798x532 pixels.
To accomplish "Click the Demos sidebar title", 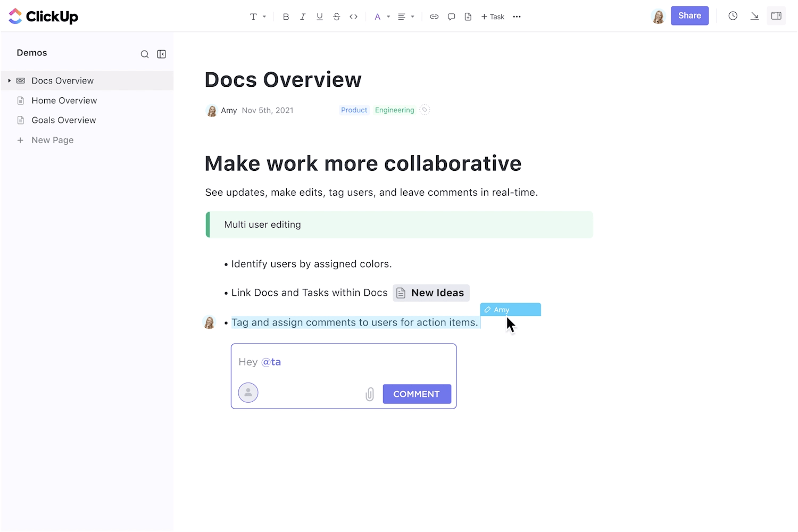I will 32,53.
